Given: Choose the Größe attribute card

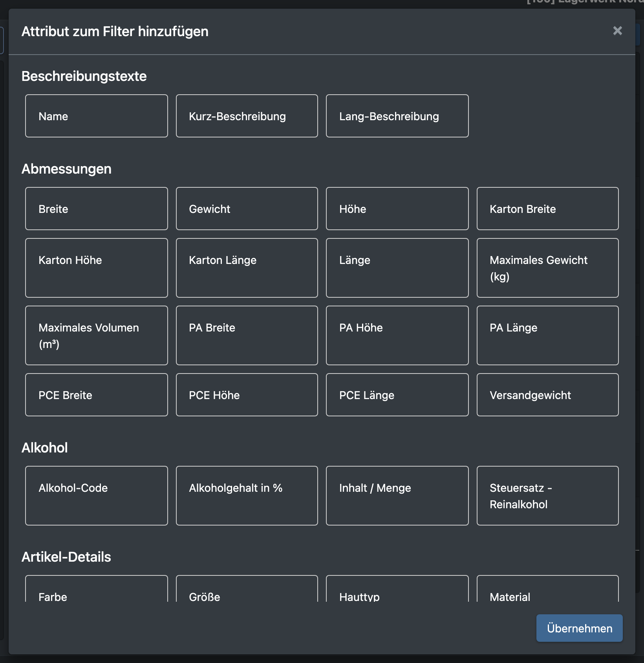Looking at the screenshot, I should pos(247,589).
